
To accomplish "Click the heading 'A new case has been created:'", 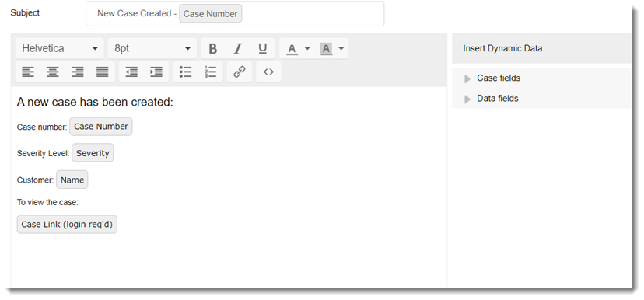I will pyautogui.click(x=95, y=102).
